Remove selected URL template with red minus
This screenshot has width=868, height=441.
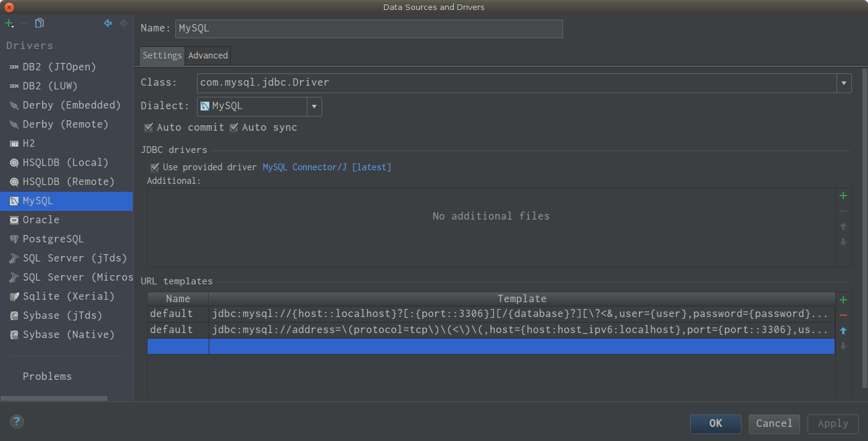(843, 316)
